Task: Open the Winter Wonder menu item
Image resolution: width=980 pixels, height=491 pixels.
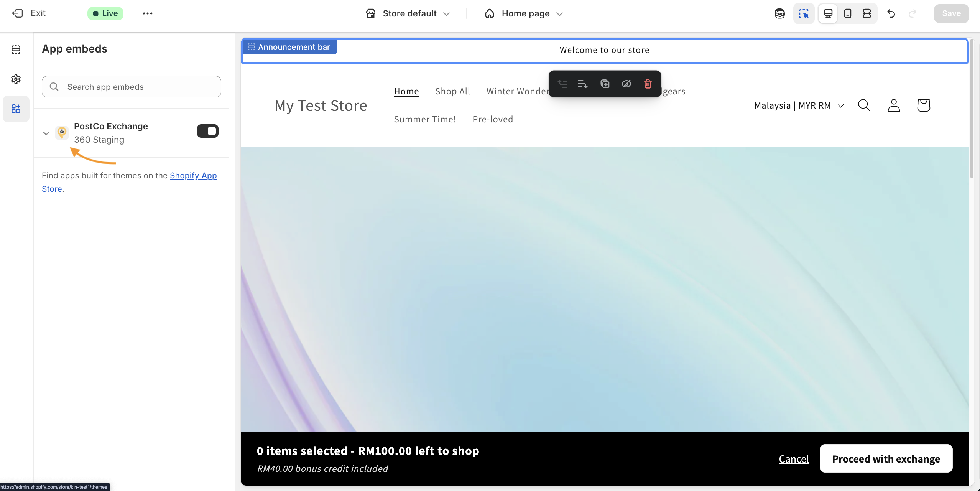Action: tap(517, 91)
